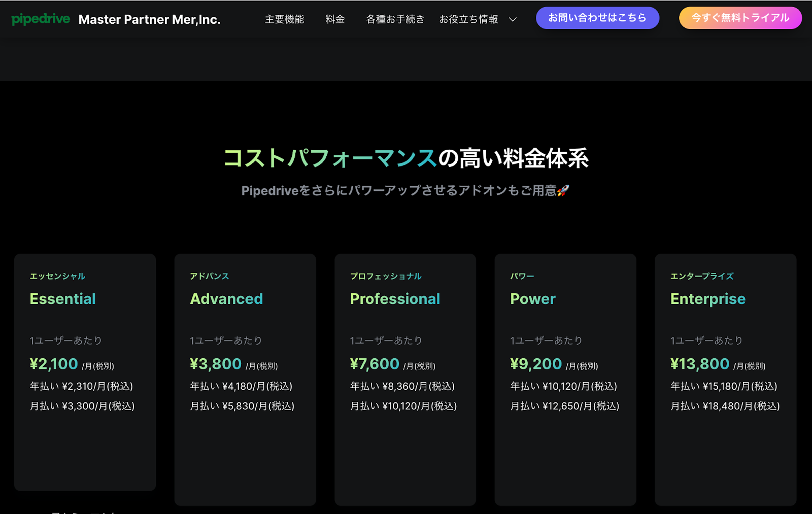This screenshot has height=514, width=812.
Task: Click 月払い ¥10,120/月(税込) in Professional card
Action: [x=403, y=406]
